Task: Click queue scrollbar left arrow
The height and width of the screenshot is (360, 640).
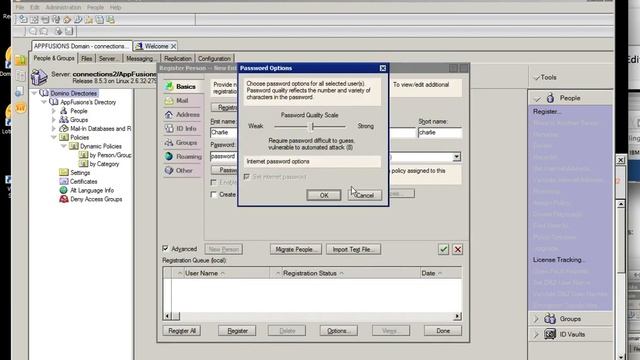Action: pos(167,316)
